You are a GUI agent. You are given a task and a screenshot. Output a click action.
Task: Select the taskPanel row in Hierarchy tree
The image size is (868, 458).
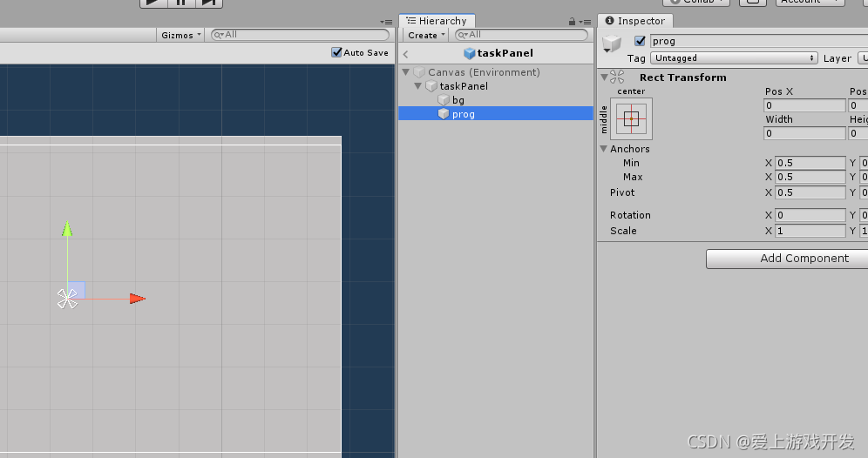point(496,85)
